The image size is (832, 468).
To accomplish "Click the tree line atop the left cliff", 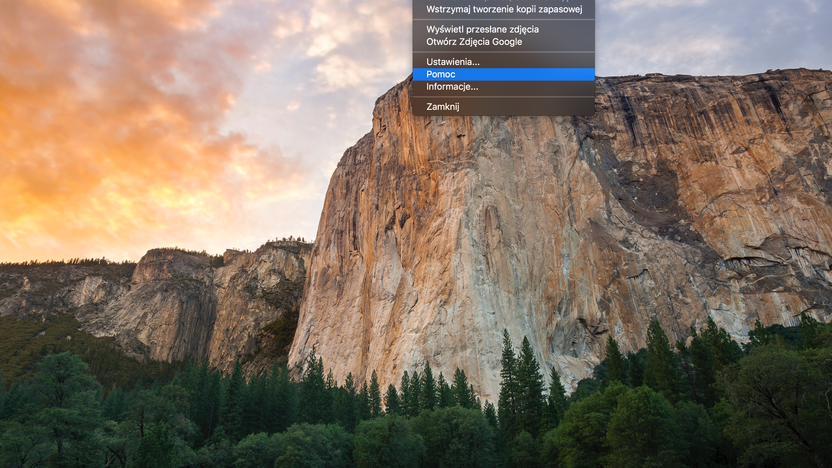I will coord(175,252).
